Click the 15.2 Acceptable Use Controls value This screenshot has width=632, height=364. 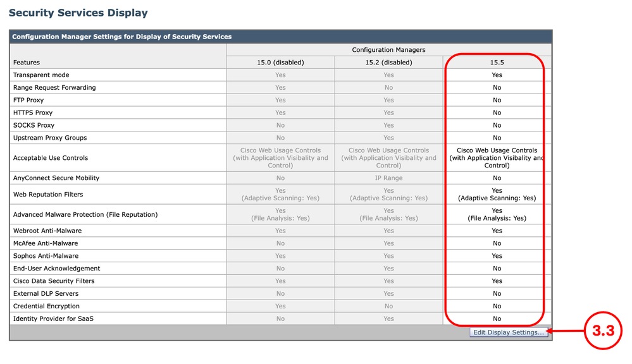388,158
